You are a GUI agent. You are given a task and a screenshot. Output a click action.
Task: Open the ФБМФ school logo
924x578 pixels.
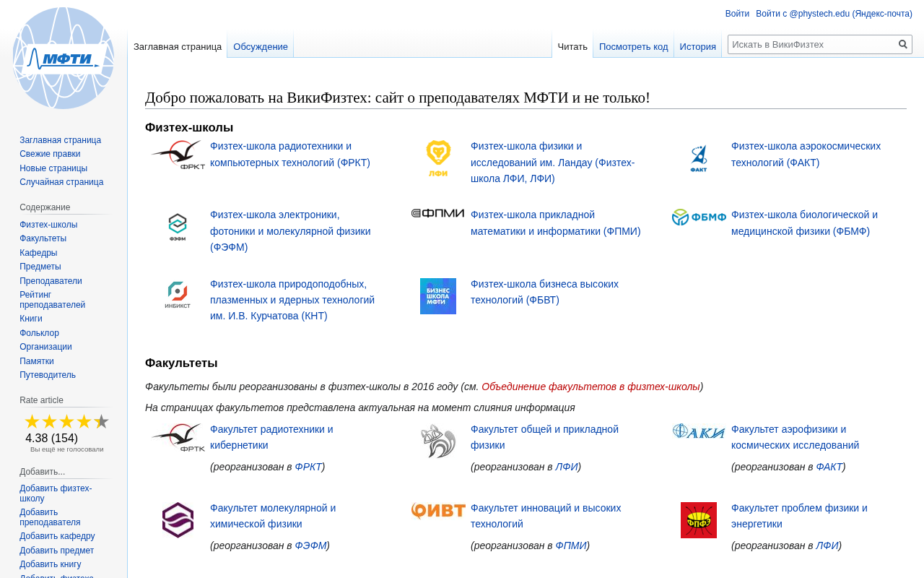pos(699,217)
